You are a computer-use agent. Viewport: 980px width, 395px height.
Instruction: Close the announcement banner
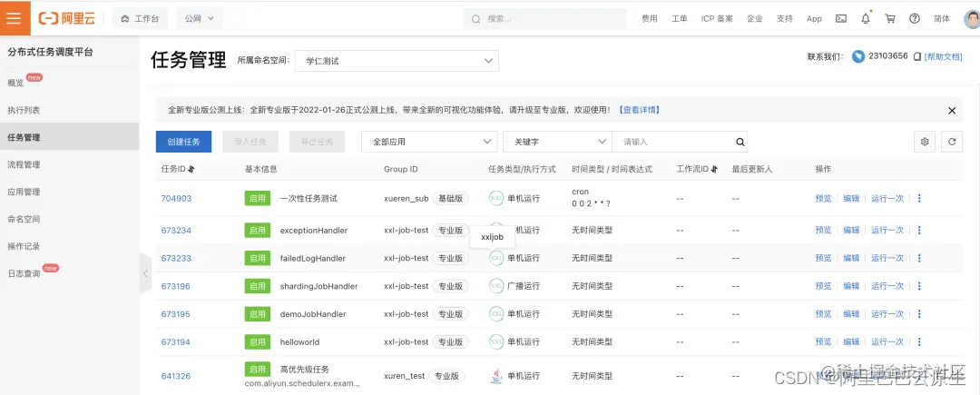tap(952, 111)
